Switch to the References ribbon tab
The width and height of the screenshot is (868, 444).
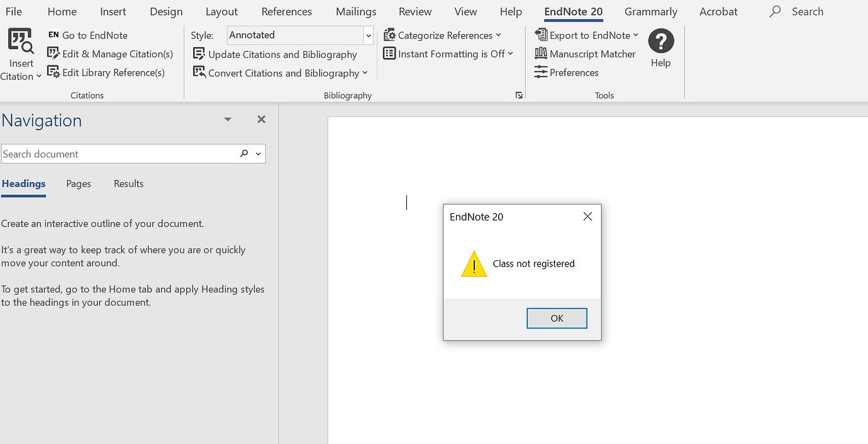coord(286,11)
